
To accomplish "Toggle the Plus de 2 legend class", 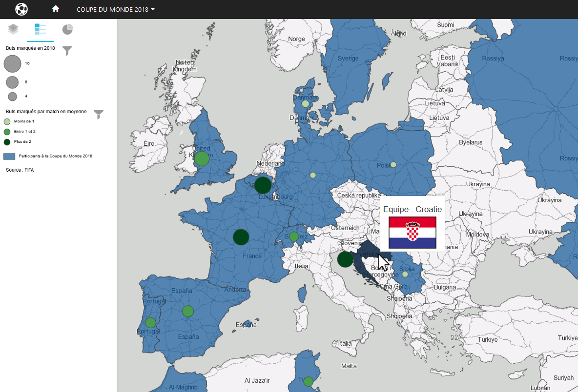I will pyautogui.click(x=7, y=142).
